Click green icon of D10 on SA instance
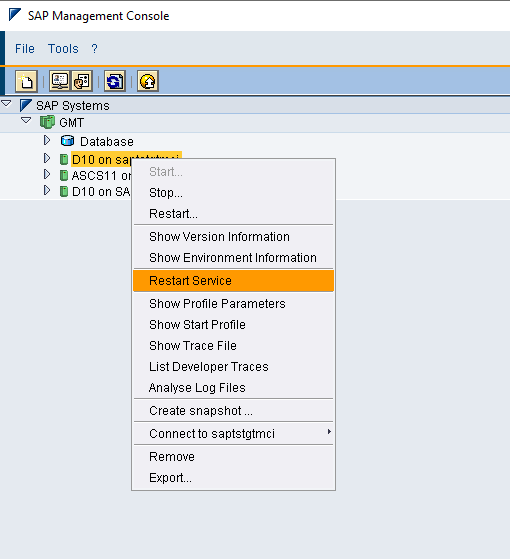Image resolution: width=510 pixels, height=559 pixels. 64,191
